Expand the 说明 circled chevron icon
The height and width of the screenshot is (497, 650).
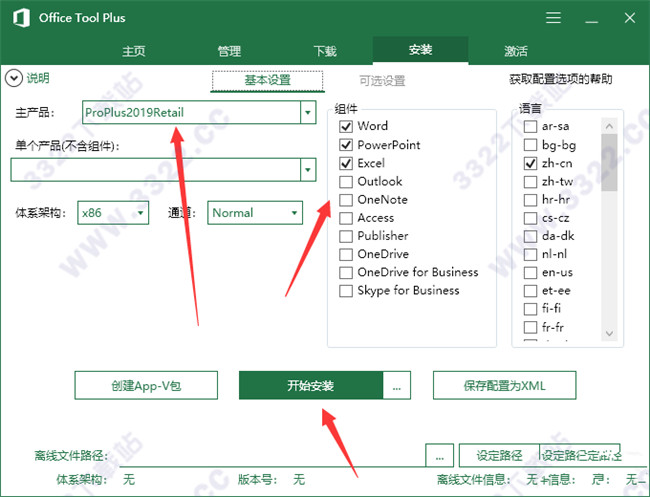[14, 78]
